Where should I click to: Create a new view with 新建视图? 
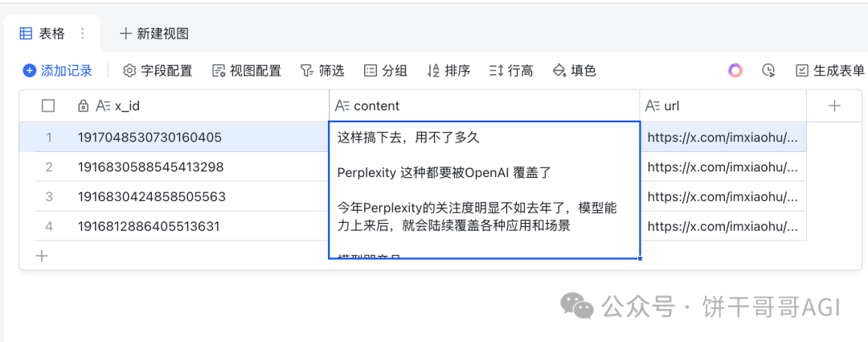point(154,34)
